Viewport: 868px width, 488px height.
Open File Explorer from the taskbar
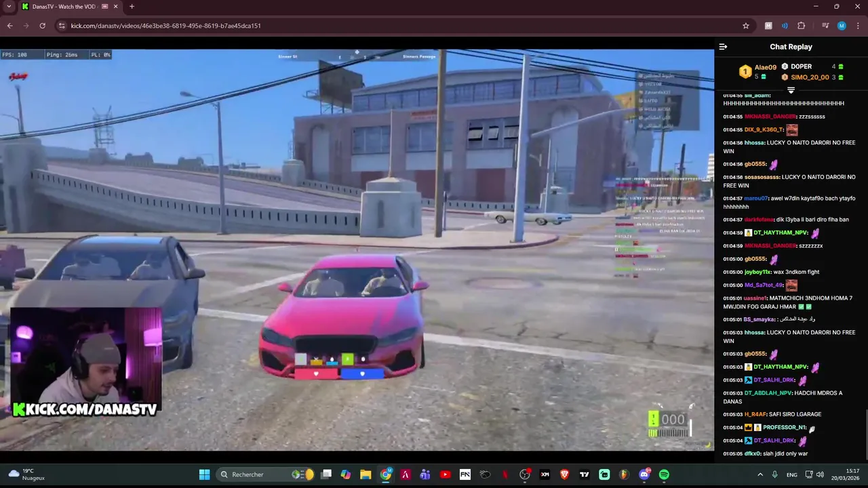coord(366,474)
